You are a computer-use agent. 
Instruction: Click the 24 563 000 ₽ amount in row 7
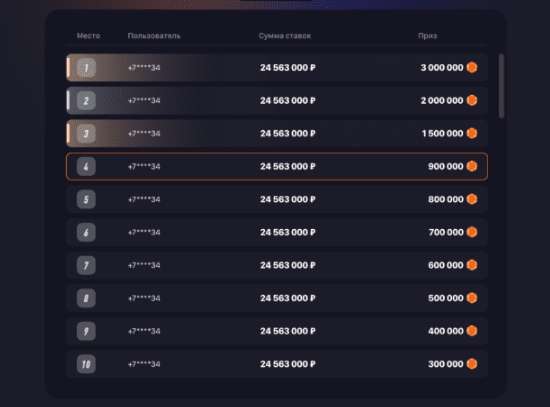[x=288, y=265]
